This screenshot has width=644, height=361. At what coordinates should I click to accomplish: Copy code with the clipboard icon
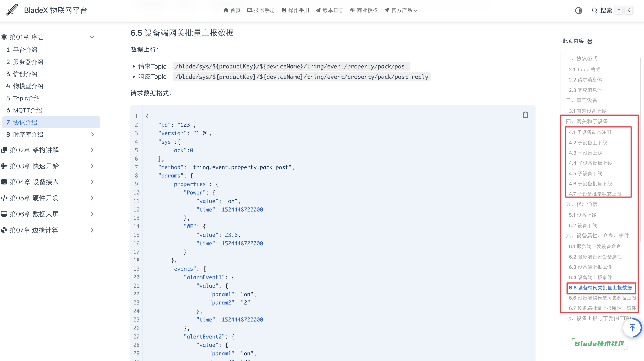click(x=525, y=115)
